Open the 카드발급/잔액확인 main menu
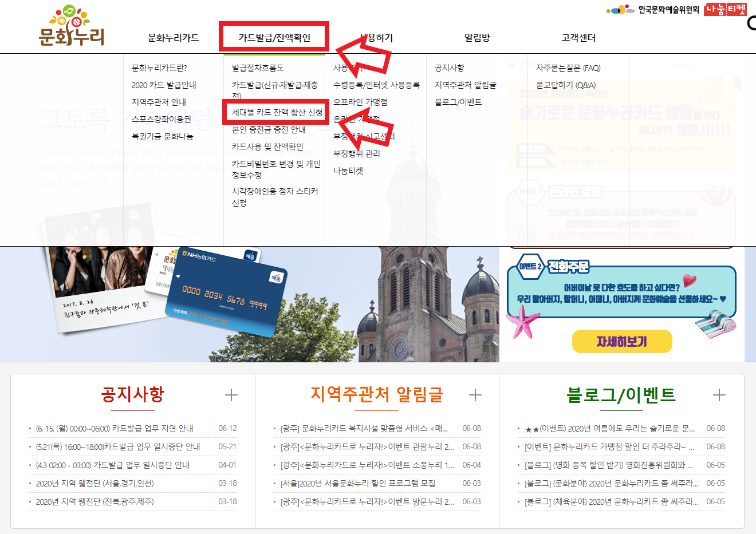 coord(274,38)
